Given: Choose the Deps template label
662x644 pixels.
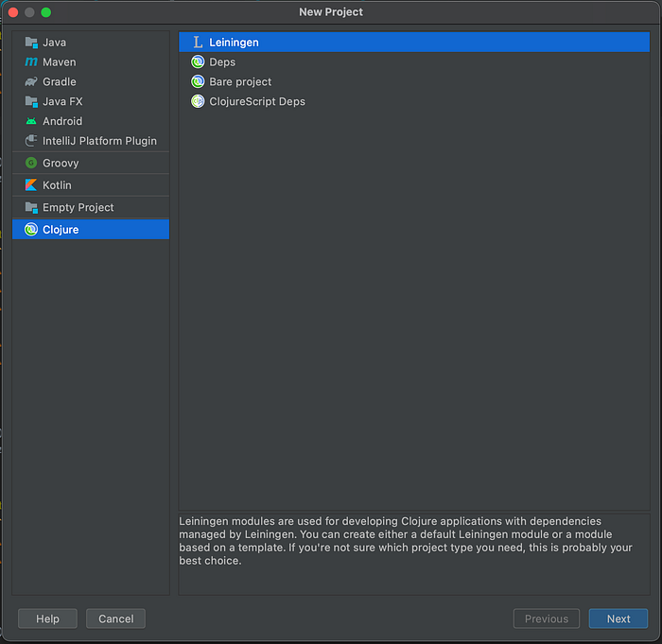Looking at the screenshot, I should click(222, 62).
